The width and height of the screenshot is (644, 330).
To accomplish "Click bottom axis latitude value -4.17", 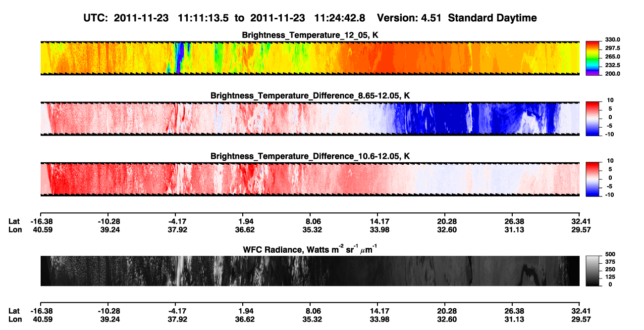I will coord(176,311).
